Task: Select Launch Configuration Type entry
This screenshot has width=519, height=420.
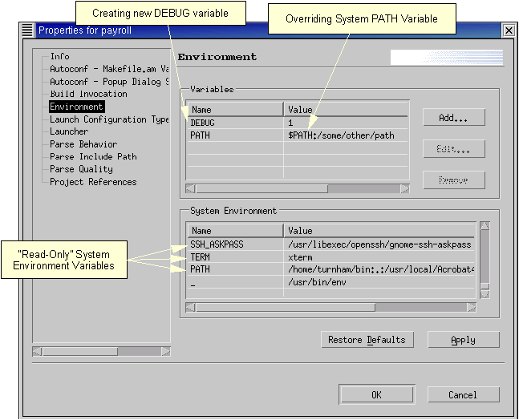Action: (x=109, y=119)
